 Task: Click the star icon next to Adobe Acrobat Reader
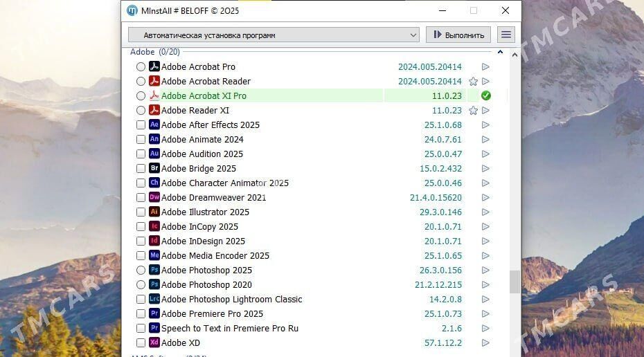tap(473, 81)
